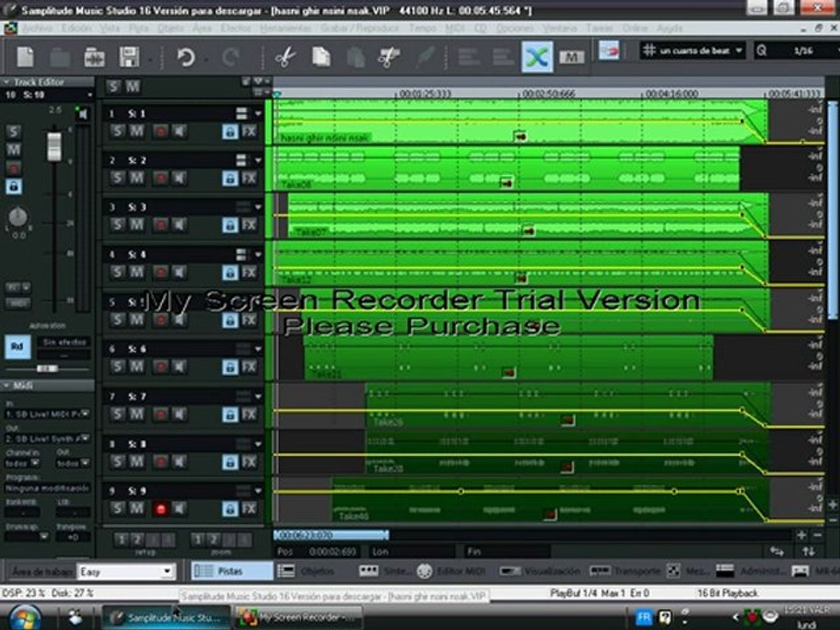
Task: Click speaker monitor icon on track S: 7
Action: click(179, 414)
